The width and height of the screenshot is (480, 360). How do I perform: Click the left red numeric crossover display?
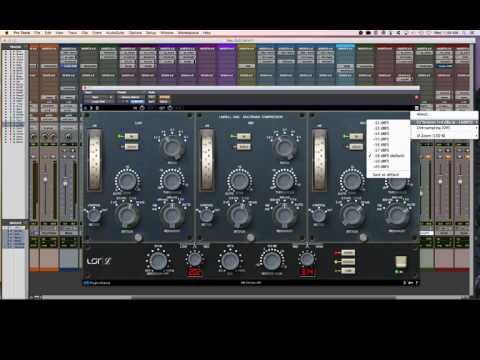(x=194, y=272)
